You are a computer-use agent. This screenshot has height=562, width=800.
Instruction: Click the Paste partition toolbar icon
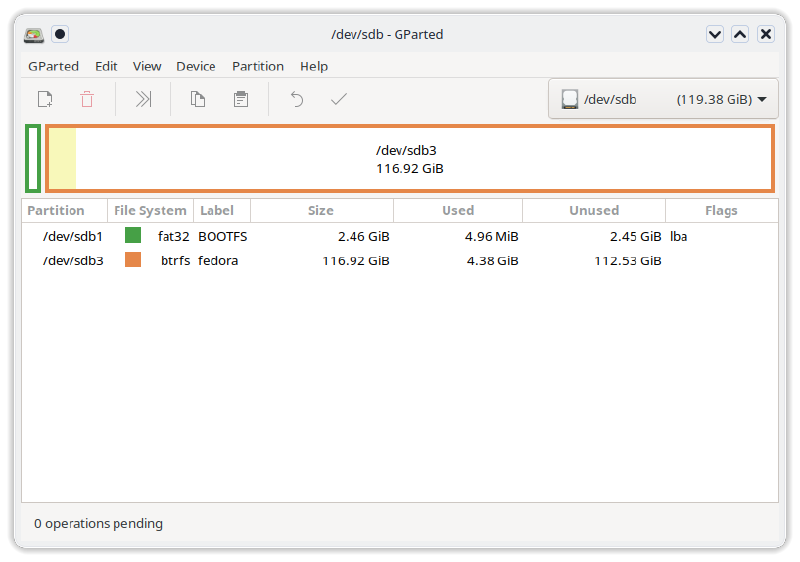(241, 99)
